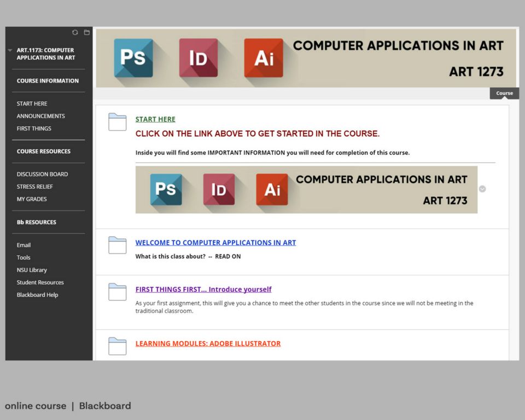Open FIRST THINGS in the sidebar
The image size is (525, 420).
34,129
